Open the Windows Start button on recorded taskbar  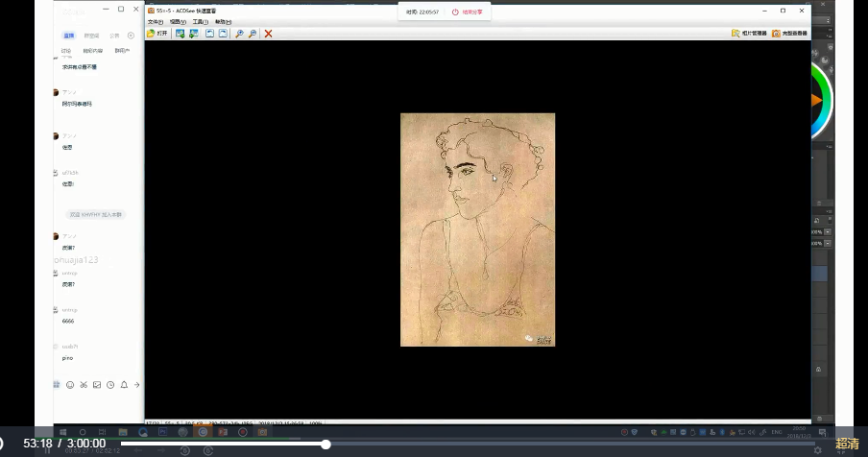coord(62,432)
